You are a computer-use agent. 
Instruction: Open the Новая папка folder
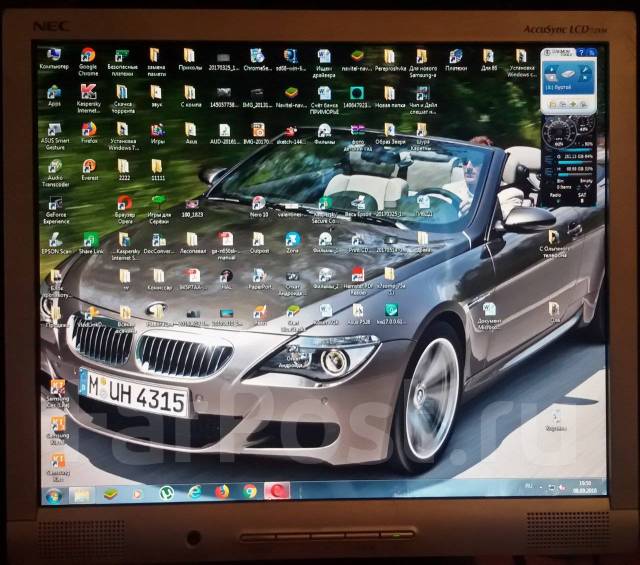tap(390, 93)
